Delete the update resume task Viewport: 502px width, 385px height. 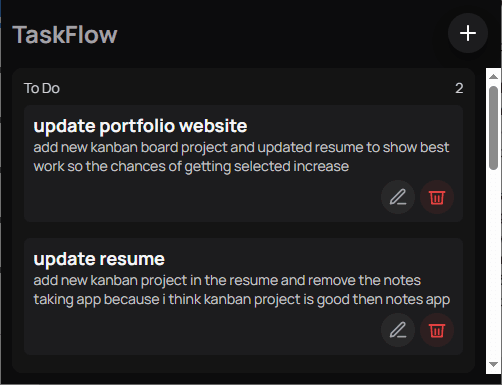tap(437, 330)
